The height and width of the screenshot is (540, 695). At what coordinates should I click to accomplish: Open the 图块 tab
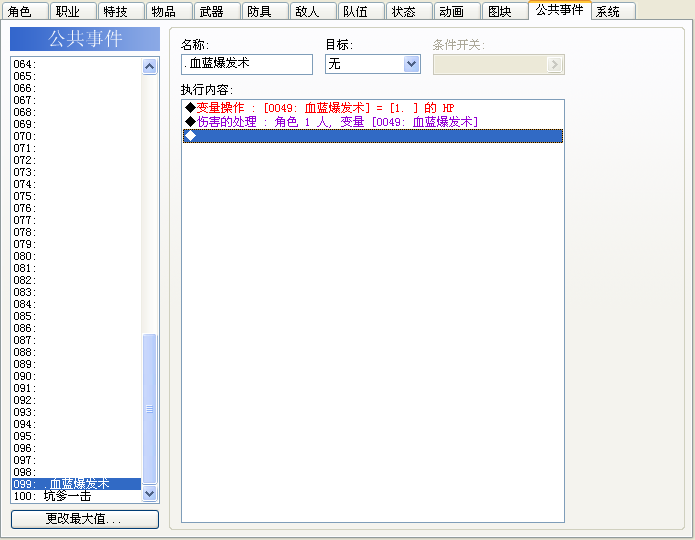tap(505, 11)
